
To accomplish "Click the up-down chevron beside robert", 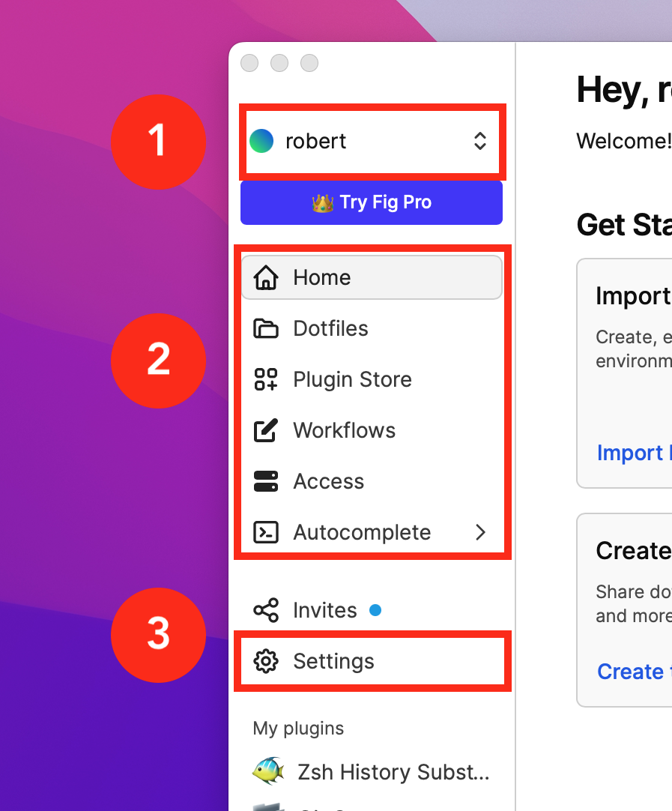I will click(479, 141).
